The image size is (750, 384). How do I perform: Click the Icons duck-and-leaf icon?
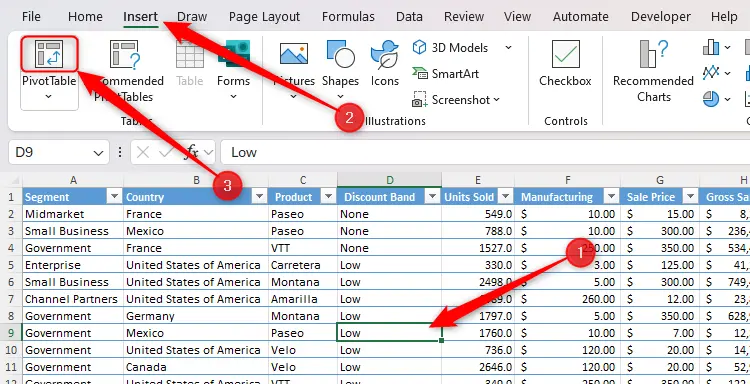click(385, 54)
